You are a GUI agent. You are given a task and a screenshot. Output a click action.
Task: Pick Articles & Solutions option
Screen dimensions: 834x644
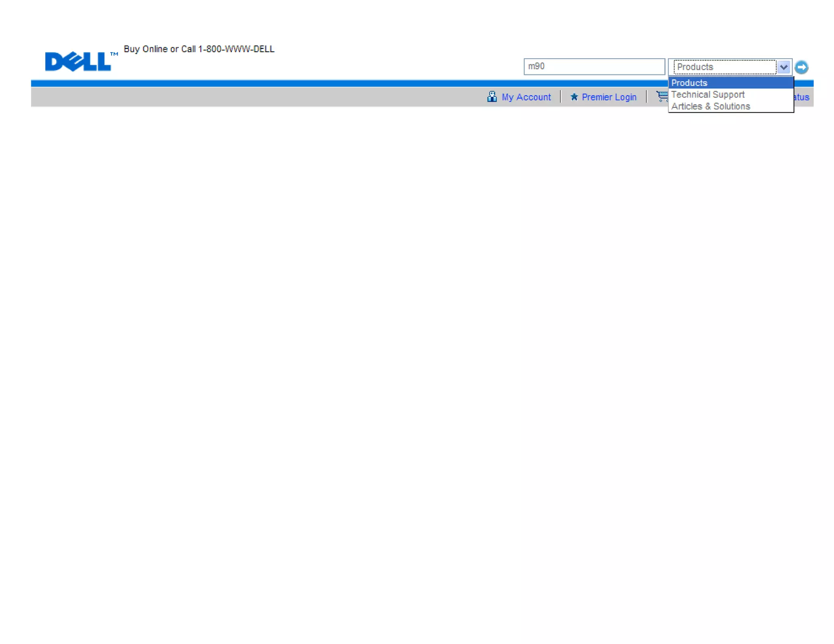click(711, 106)
